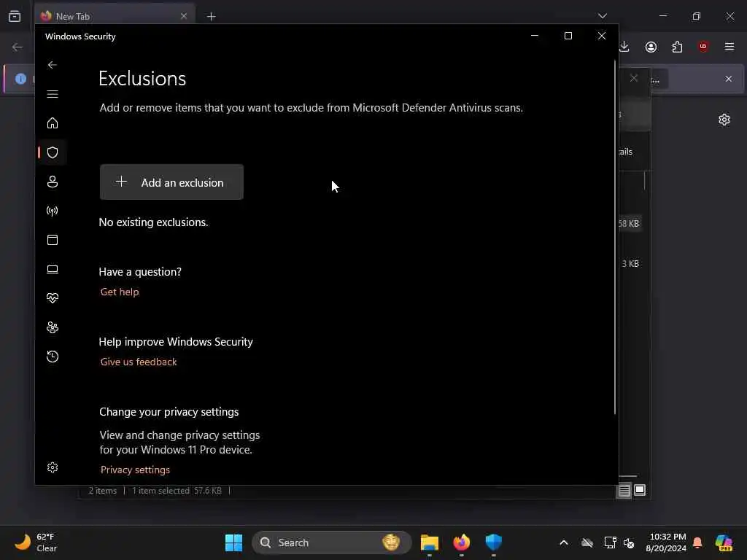Open Firefox from the taskbar

[461, 542]
